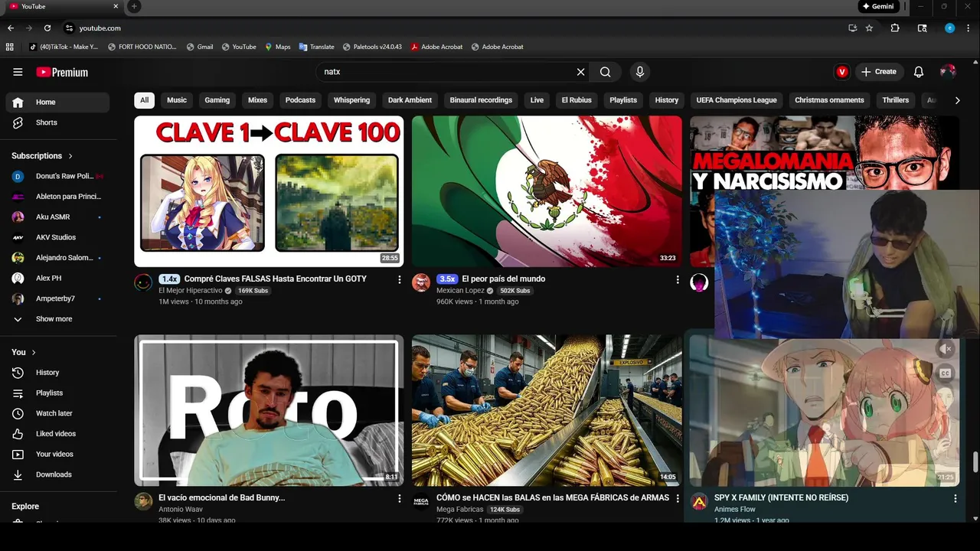Viewport: 980px width, 551px height.
Task: Bookmark this page with the star
Action: click(869, 28)
